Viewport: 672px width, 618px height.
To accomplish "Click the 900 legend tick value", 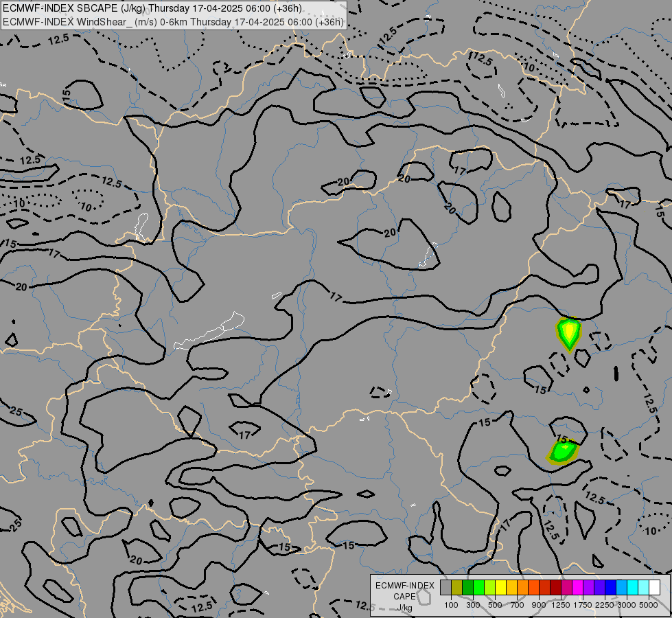I will pos(539,605).
